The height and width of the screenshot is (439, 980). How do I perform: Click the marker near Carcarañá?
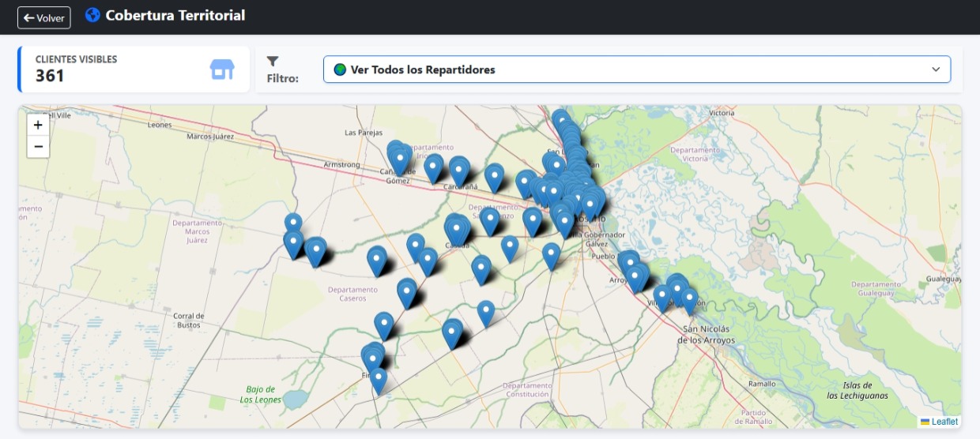point(459,171)
